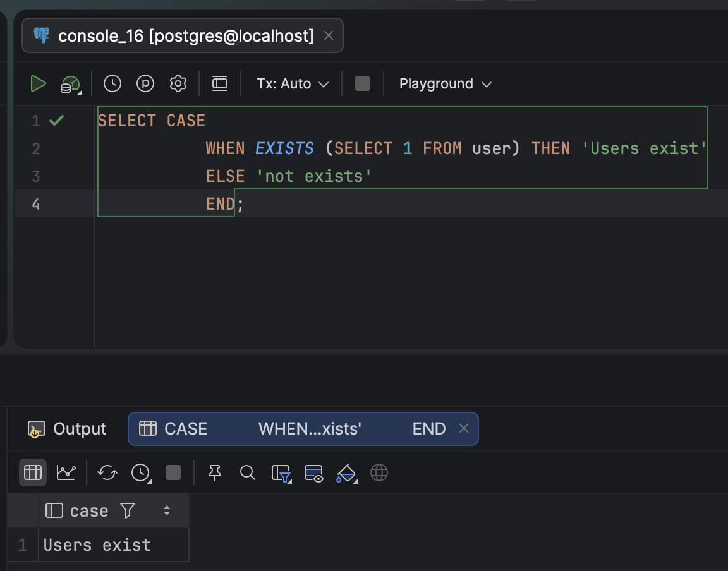Screen dimensions: 728x571
Task: Run the query with the green Execute button
Action: click(x=38, y=84)
